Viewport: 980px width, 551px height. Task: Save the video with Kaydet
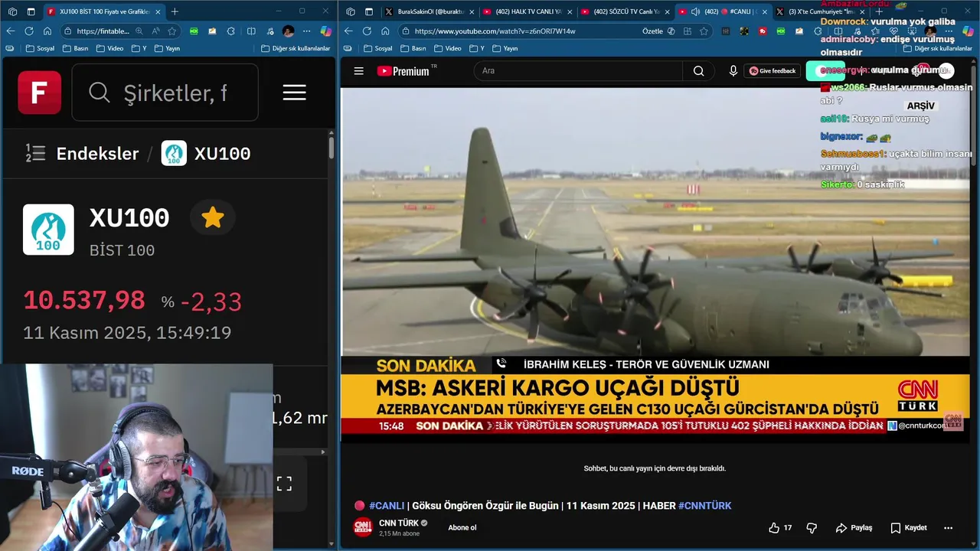(x=909, y=528)
